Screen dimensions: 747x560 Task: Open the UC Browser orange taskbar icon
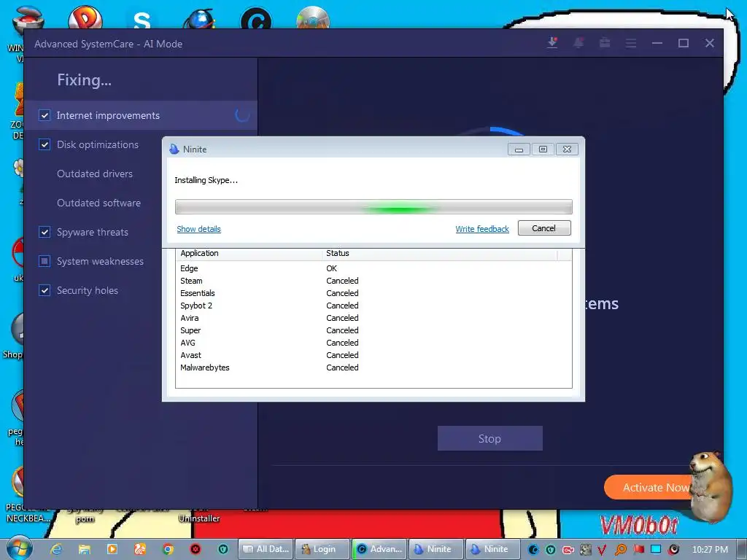(140, 549)
